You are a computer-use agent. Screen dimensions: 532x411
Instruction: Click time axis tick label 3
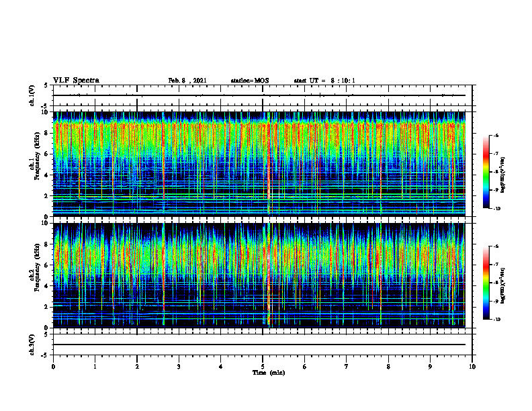pos(179,367)
